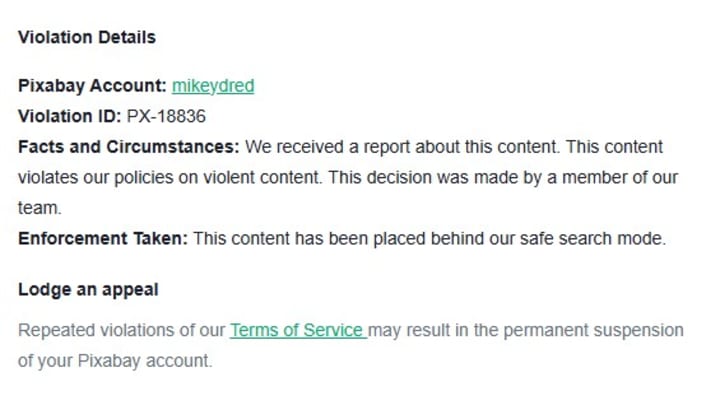Click the 'permanent suspension' text

(593, 330)
